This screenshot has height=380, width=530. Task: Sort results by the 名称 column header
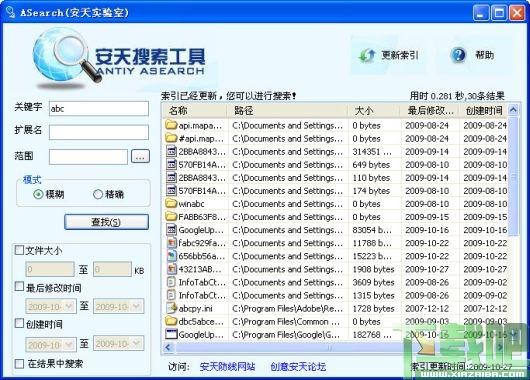click(x=195, y=111)
